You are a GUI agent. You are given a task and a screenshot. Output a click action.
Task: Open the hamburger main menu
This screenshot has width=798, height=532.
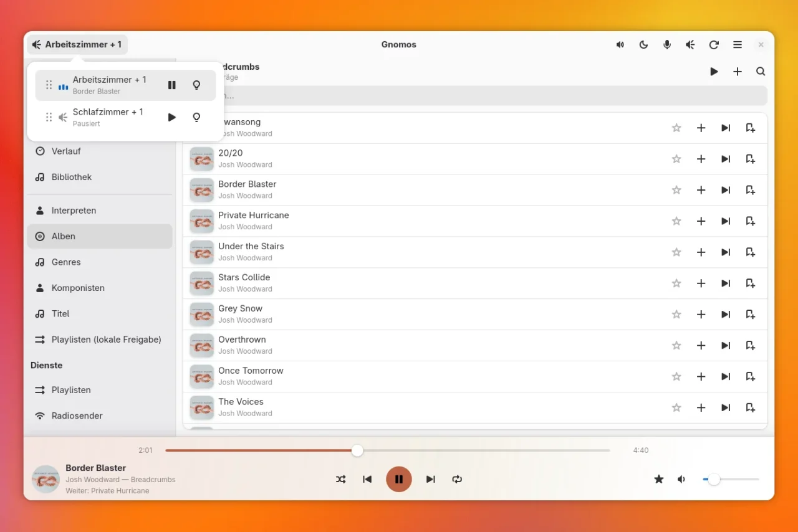(x=738, y=45)
